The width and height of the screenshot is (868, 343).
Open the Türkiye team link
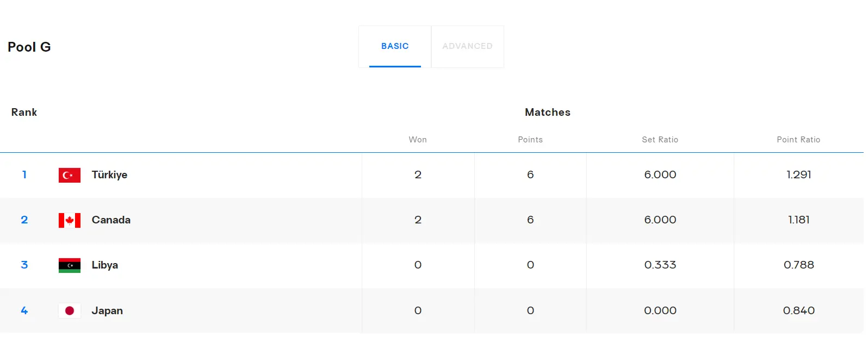pyautogui.click(x=109, y=175)
